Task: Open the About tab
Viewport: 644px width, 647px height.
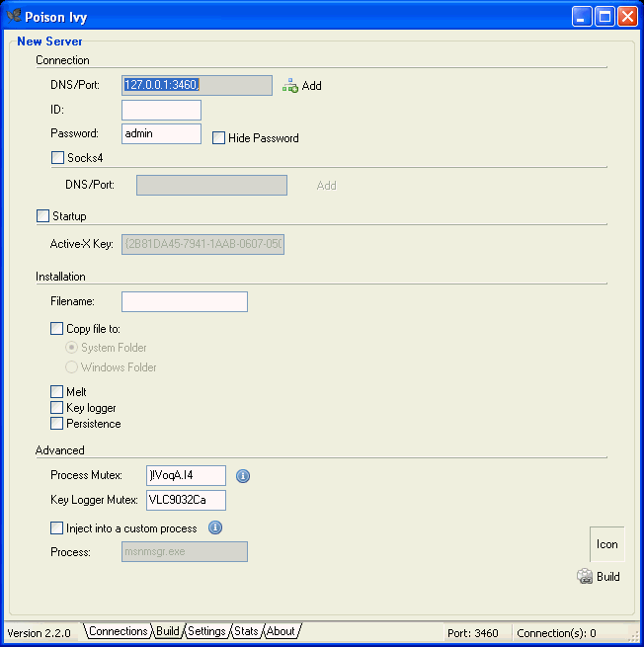Action: pyautogui.click(x=281, y=631)
